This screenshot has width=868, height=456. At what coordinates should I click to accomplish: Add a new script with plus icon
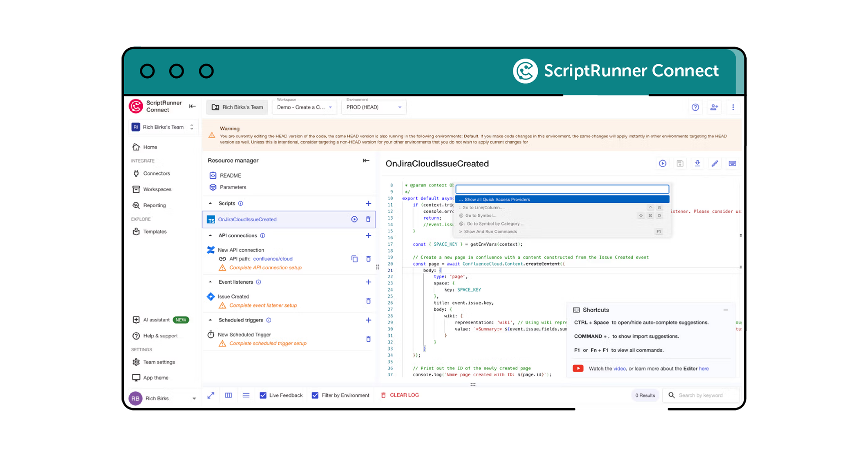[x=368, y=203]
